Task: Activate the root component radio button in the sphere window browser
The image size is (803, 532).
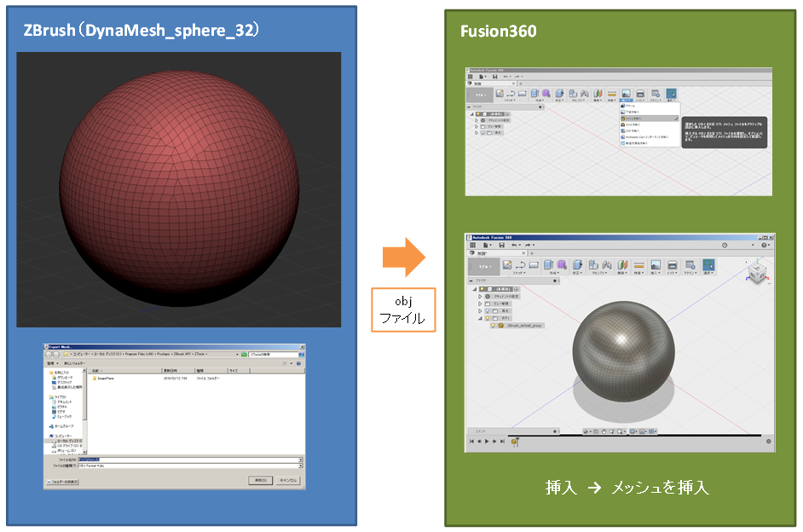Action: (516, 289)
